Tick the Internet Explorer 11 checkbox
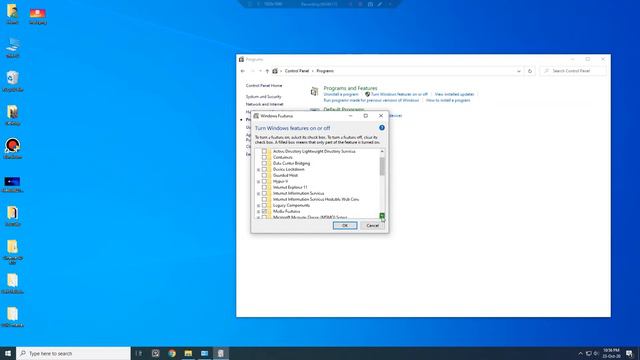 click(x=264, y=187)
